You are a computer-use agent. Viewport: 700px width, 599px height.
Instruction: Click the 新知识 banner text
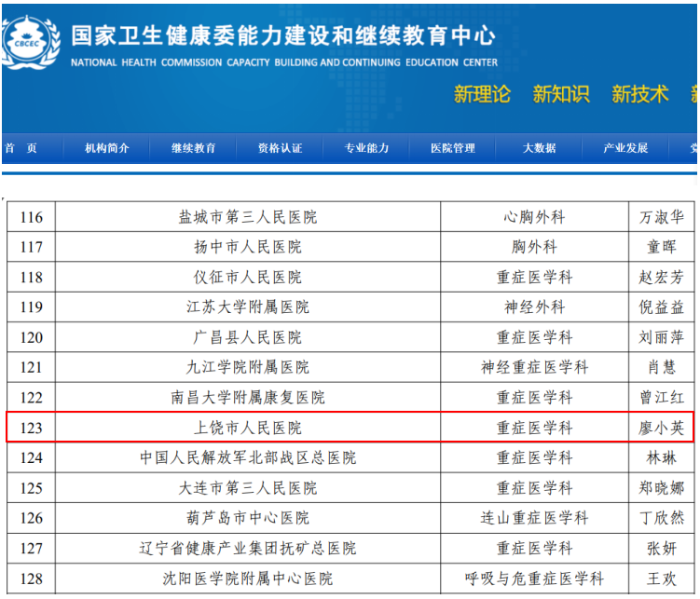click(561, 94)
